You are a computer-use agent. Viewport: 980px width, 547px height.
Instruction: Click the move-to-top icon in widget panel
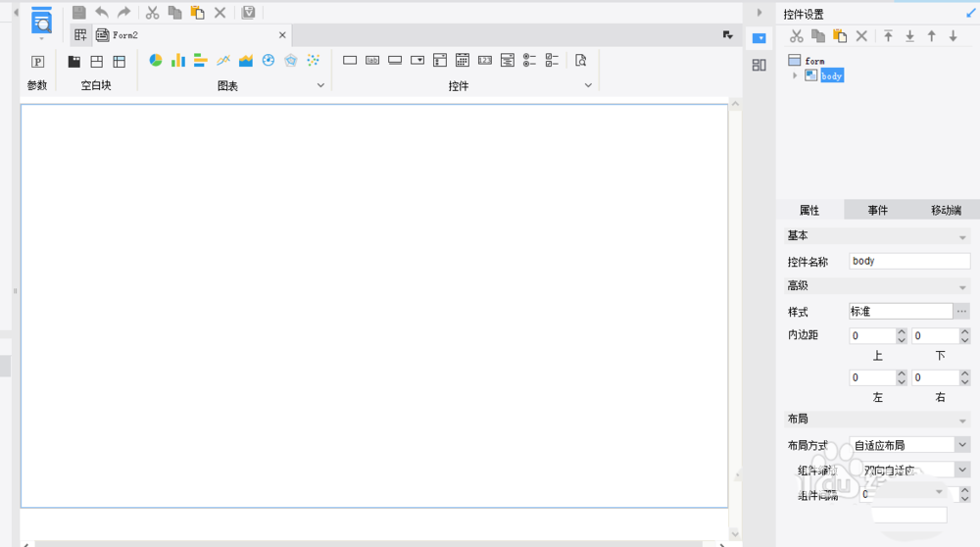(x=888, y=36)
